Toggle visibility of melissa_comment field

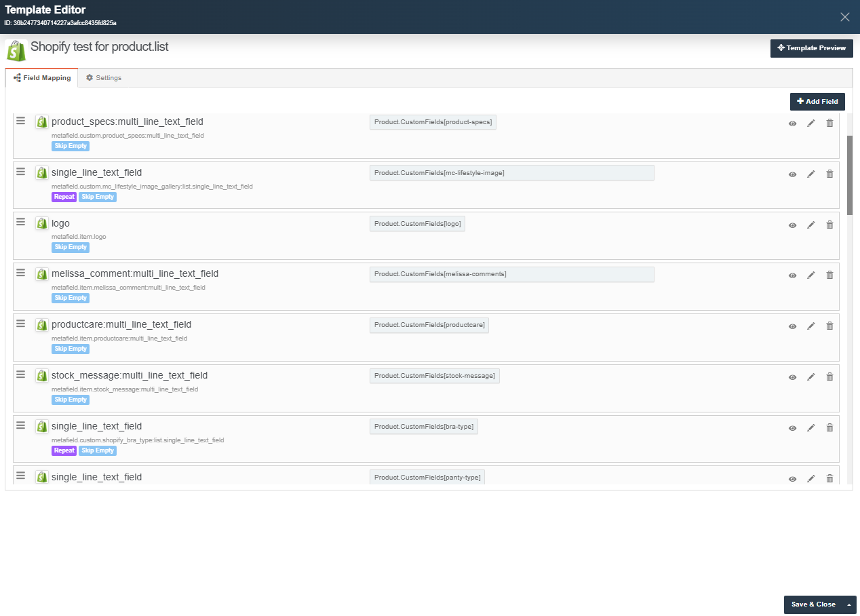[x=792, y=275]
